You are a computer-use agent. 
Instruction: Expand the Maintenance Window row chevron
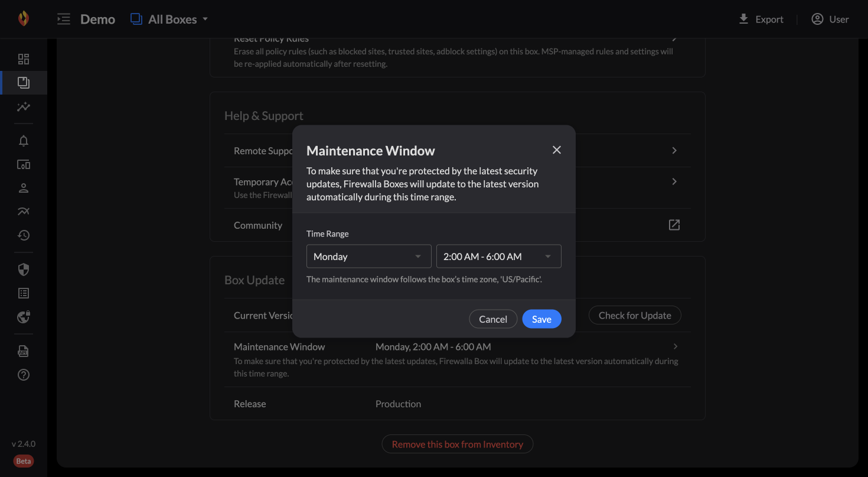click(676, 346)
